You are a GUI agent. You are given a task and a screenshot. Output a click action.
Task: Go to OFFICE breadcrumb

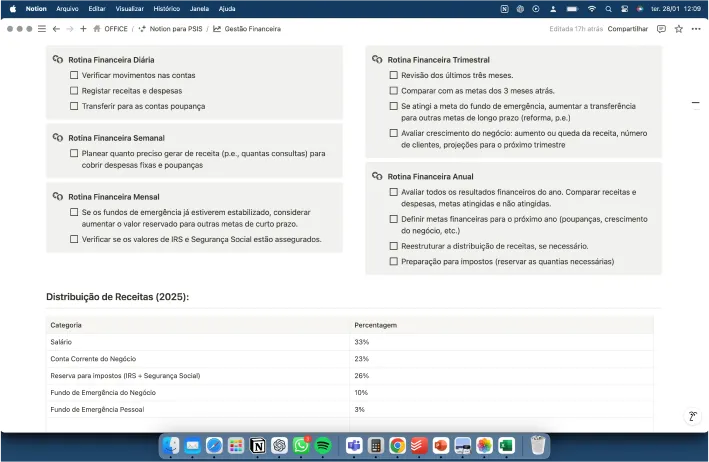(110, 29)
